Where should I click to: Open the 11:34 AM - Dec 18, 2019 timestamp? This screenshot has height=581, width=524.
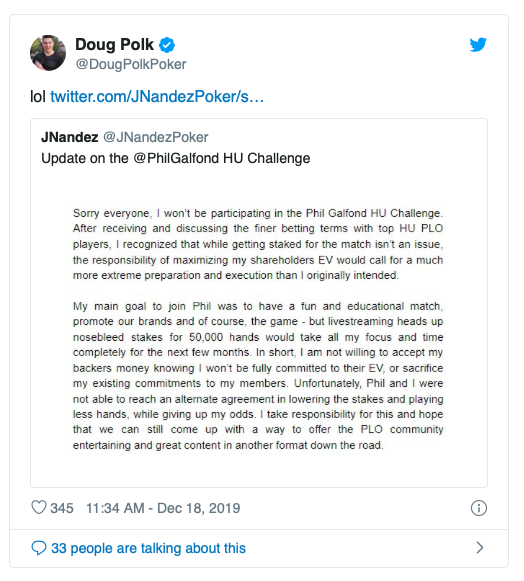pyautogui.click(x=163, y=508)
